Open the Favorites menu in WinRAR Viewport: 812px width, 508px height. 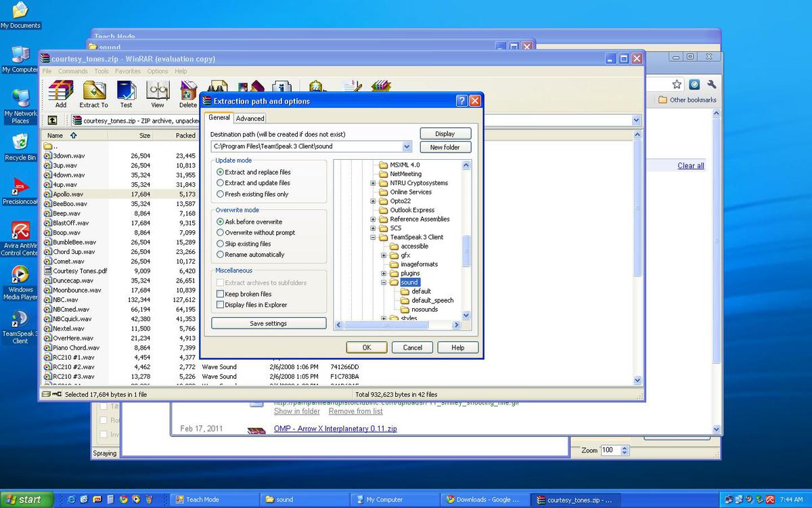[127, 71]
